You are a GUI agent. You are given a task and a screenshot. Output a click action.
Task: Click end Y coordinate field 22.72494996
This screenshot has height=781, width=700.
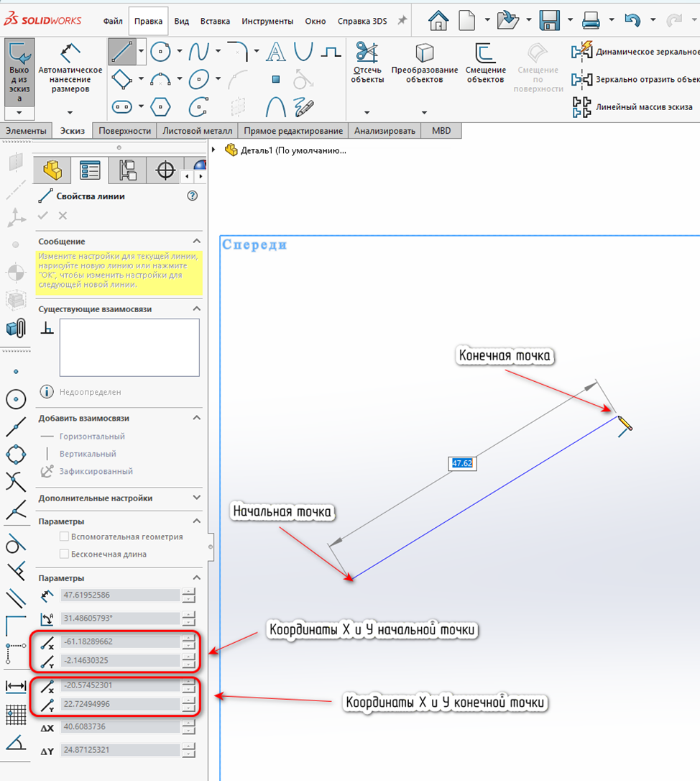coord(120,704)
